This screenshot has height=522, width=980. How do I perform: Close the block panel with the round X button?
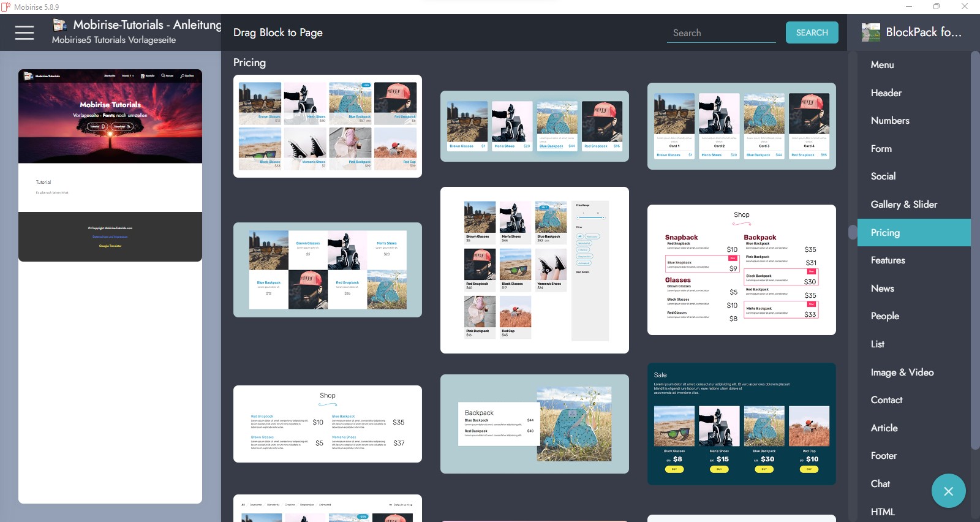[948, 491]
